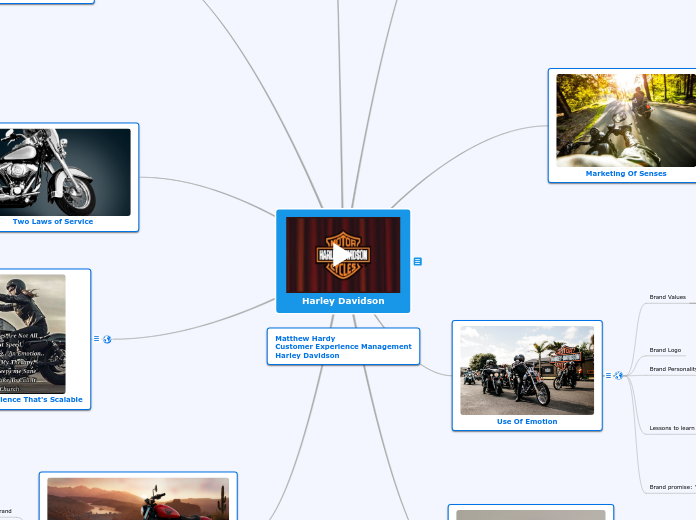
Task: Open notes icon next to Use Of Emotion
Action: click(x=609, y=375)
